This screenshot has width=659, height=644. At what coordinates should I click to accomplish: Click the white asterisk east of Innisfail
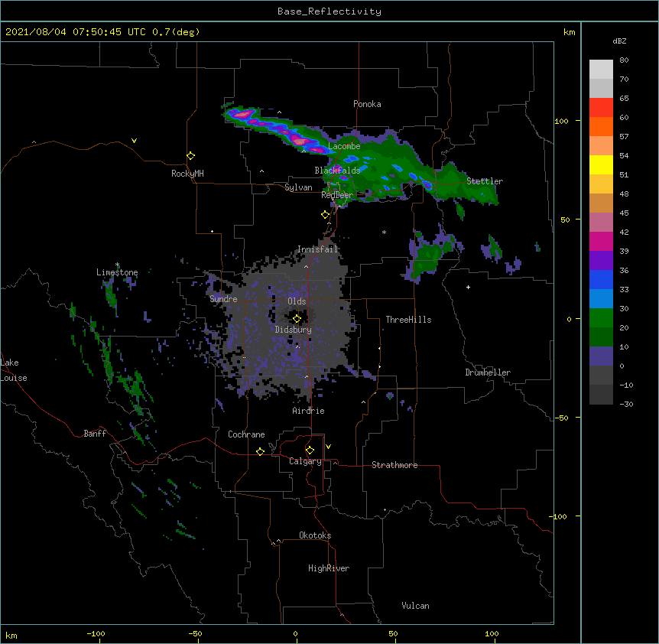click(x=384, y=232)
